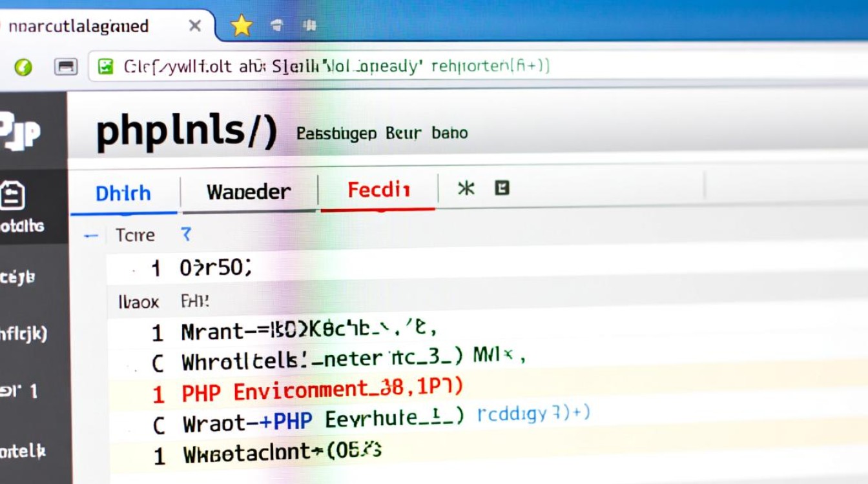This screenshot has height=484, width=868.
Task: Click the green circular icon left of address bar
Action: (x=23, y=66)
